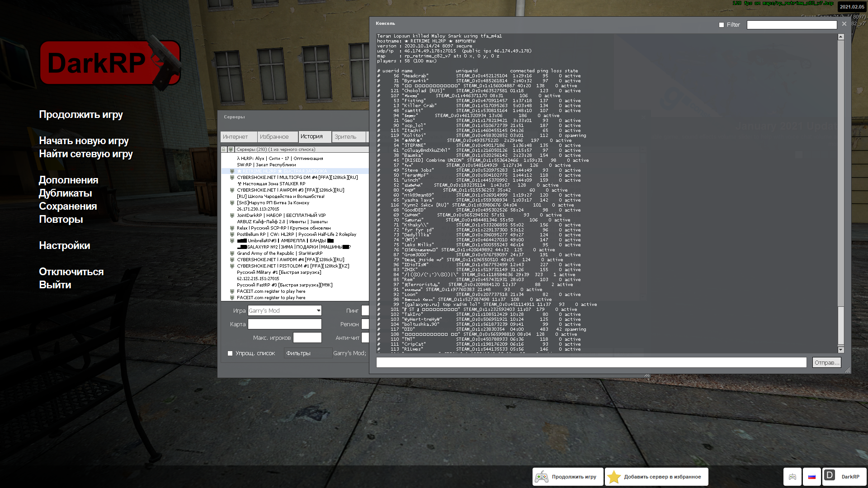Click the star icon to favorite the server
The height and width of the screenshot is (488, 868).
[614, 477]
